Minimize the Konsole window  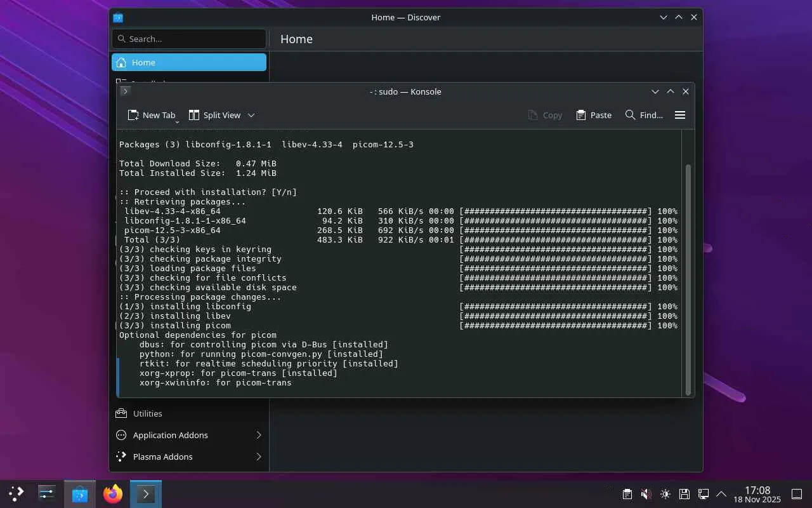pyautogui.click(x=655, y=91)
